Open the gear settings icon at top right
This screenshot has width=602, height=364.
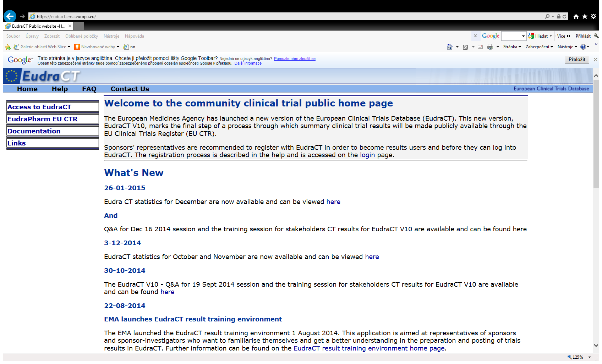[x=593, y=16]
